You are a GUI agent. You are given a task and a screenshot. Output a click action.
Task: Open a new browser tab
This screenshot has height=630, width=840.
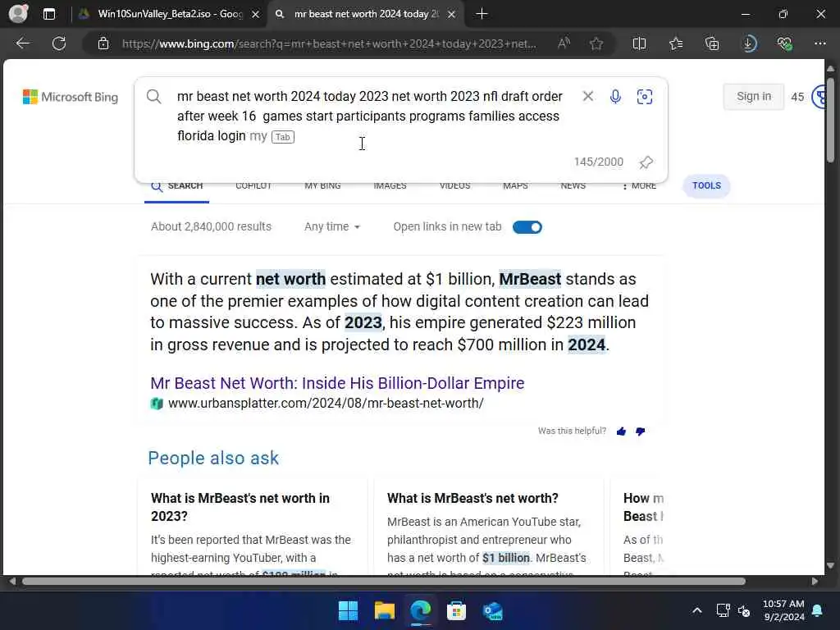(x=482, y=14)
